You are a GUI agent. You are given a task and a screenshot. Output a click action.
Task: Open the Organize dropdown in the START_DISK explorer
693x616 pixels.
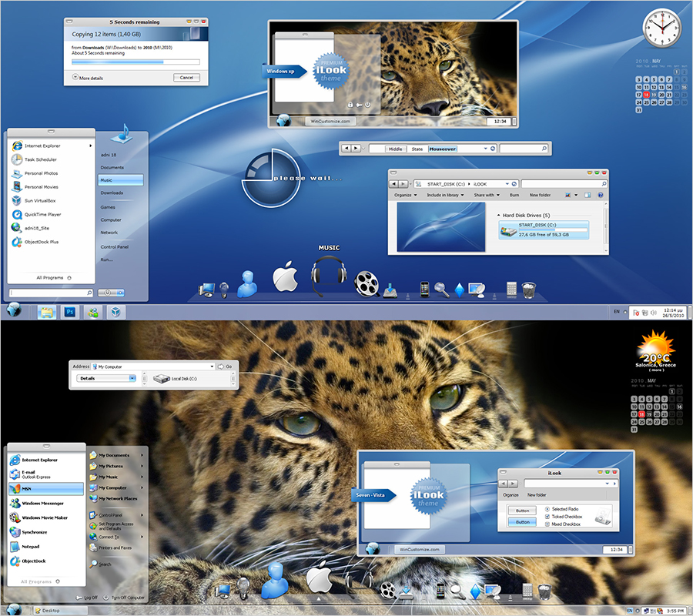(x=405, y=195)
